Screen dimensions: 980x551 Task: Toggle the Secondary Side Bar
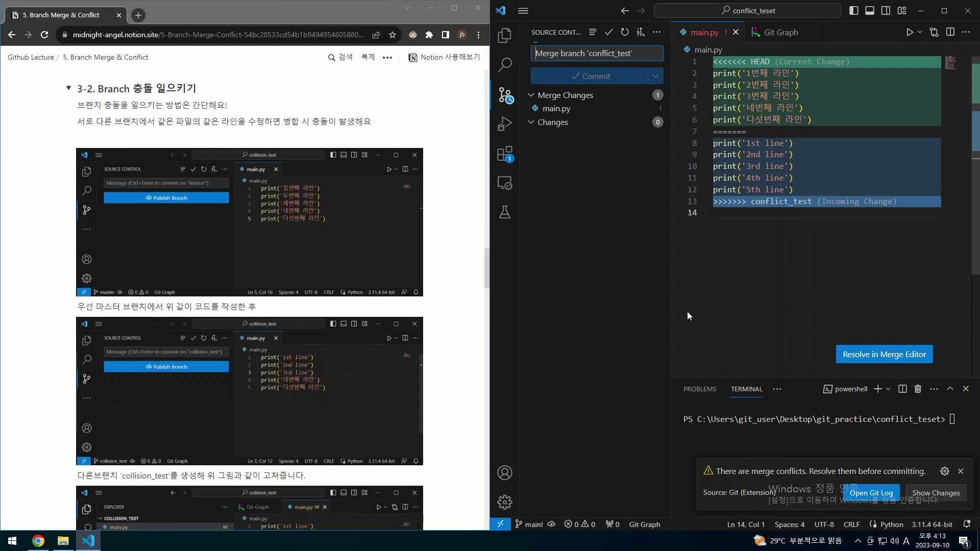(885, 10)
